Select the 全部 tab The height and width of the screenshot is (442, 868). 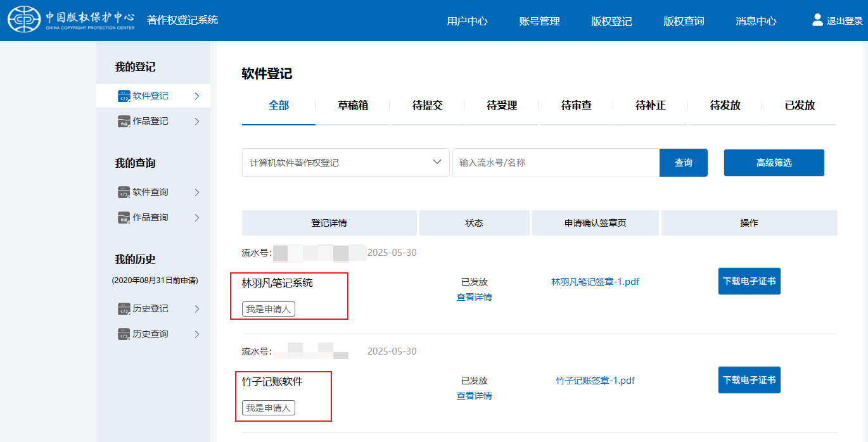pos(279,106)
